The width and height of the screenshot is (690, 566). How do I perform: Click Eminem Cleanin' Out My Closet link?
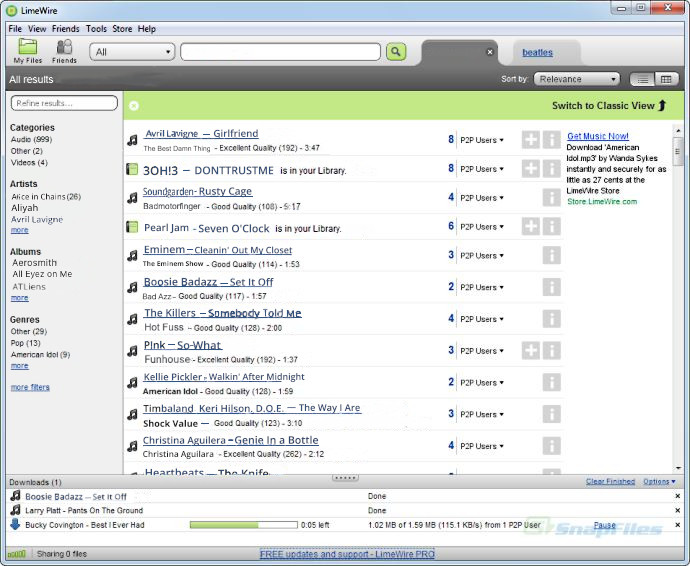[x=217, y=250]
